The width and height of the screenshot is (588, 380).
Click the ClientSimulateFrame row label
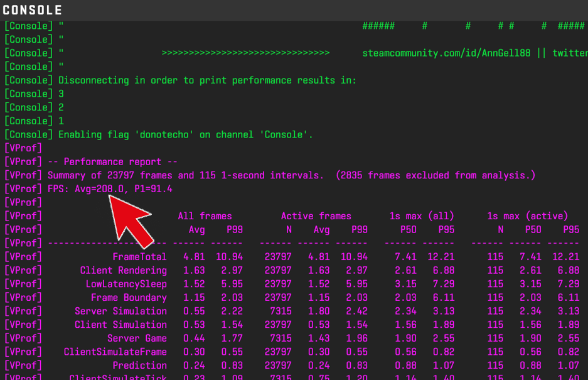(x=115, y=352)
